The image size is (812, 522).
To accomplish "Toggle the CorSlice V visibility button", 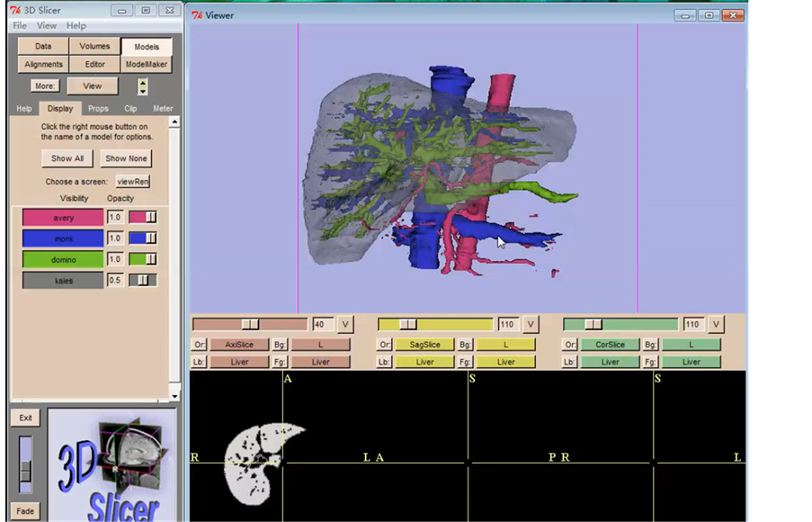I will (x=716, y=324).
